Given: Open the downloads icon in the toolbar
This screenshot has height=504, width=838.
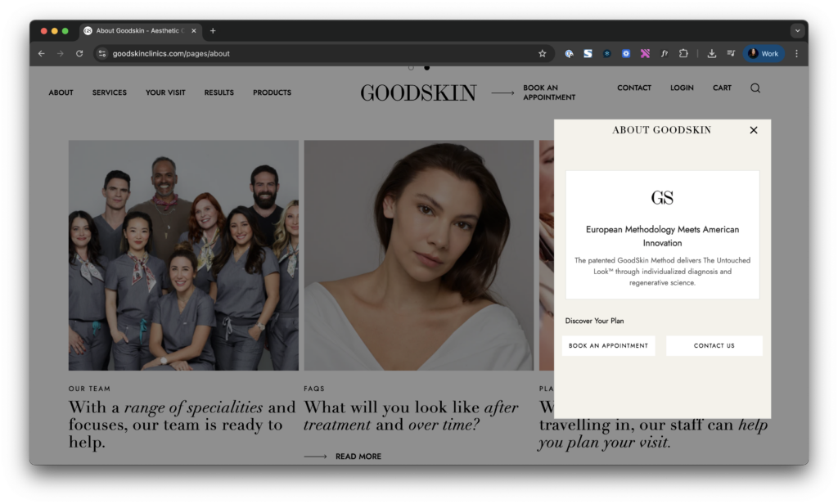Looking at the screenshot, I should coord(710,52).
